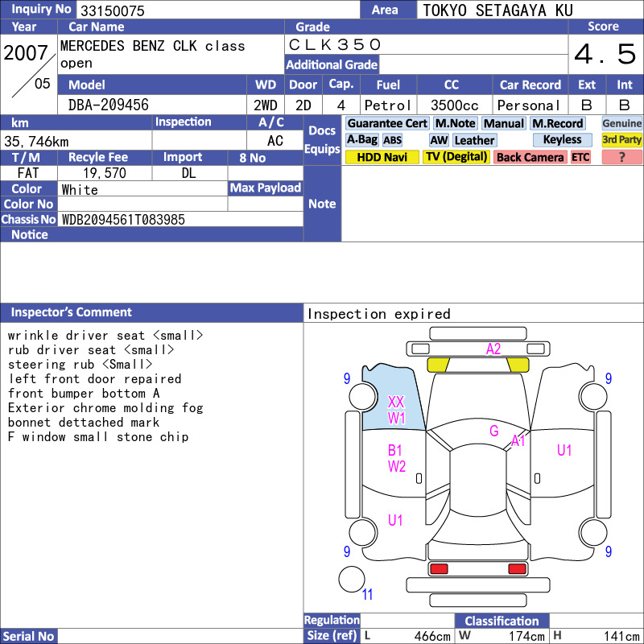
Task: Click the spare tire circle marked 11
Action: click(x=352, y=579)
